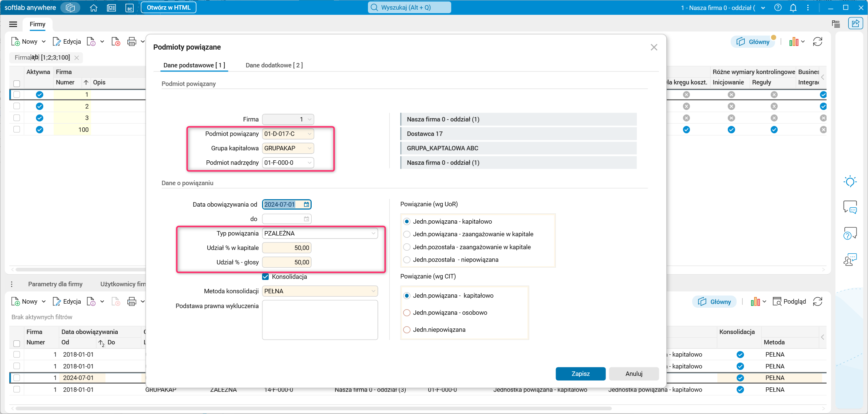Expand the Typ powiązania dropdown
Screen dimensions: 868x414
coord(373,233)
